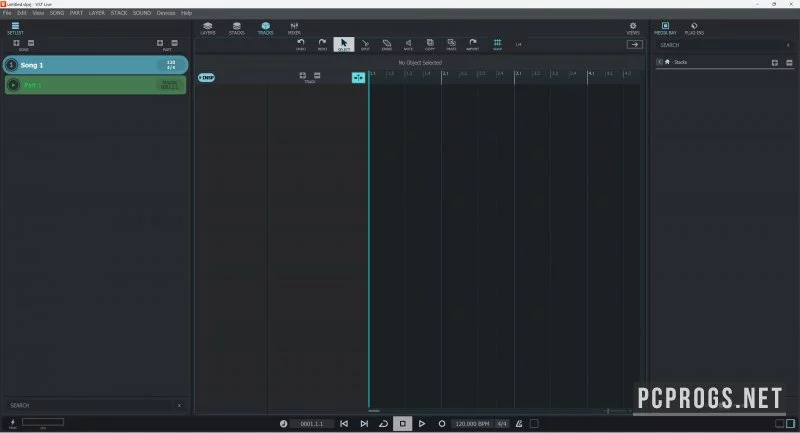Screen dimensions: 800x433
Task: Toggle the INSP inspector button
Action: pos(207,78)
